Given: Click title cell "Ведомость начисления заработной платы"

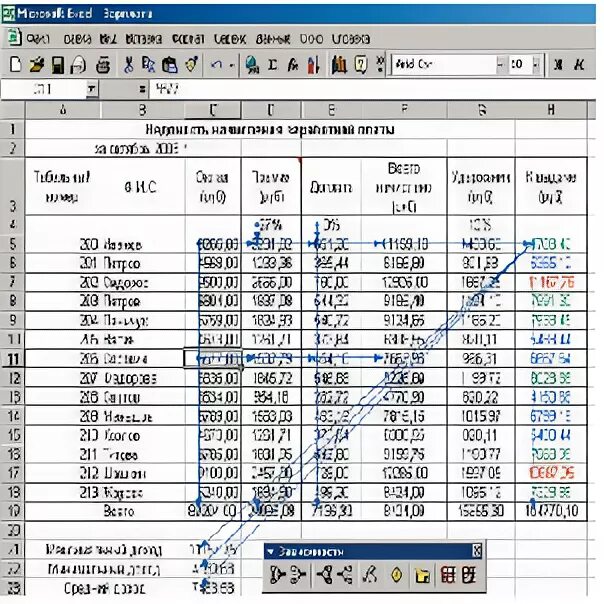Looking at the screenshot, I should pos(270,129).
